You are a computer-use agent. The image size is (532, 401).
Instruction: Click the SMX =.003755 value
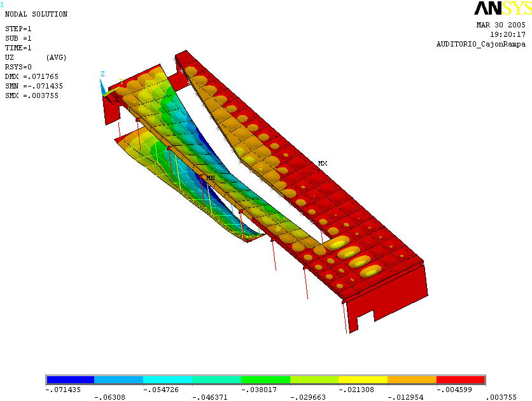click(x=32, y=95)
